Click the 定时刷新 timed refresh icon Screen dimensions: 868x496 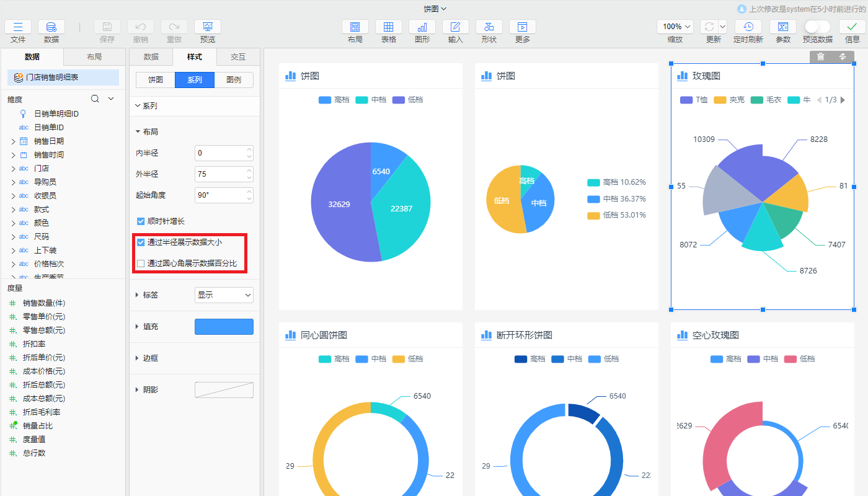(x=748, y=27)
